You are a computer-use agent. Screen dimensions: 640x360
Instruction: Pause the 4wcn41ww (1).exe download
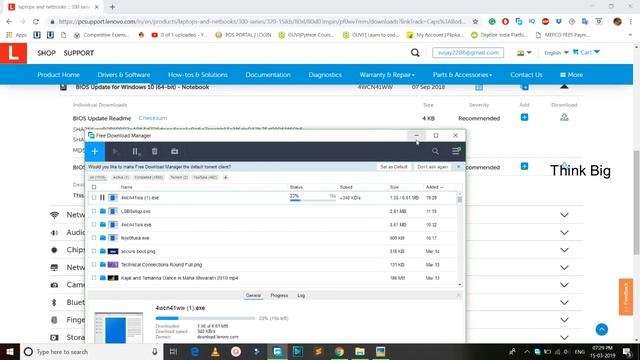(x=102, y=198)
